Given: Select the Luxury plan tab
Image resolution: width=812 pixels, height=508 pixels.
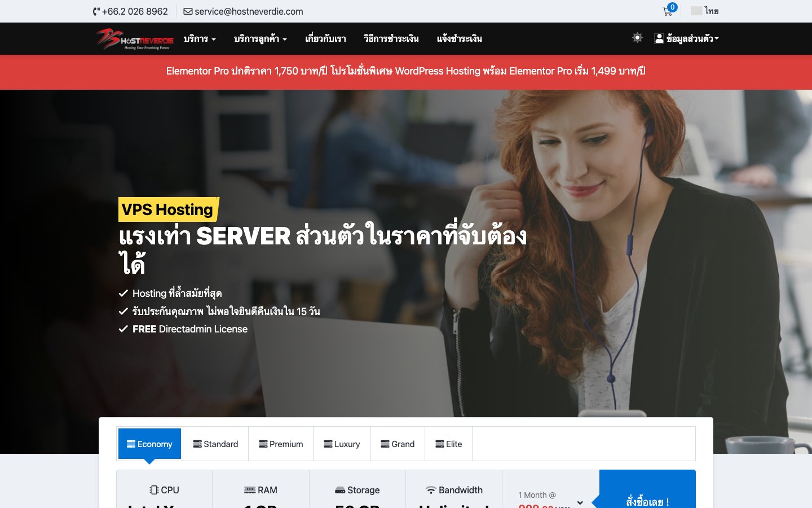Looking at the screenshot, I should pyautogui.click(x=342, y=444).
